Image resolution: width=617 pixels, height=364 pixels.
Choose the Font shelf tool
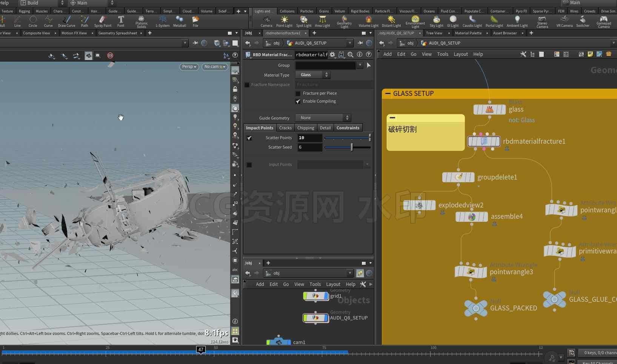click(121, 22)
